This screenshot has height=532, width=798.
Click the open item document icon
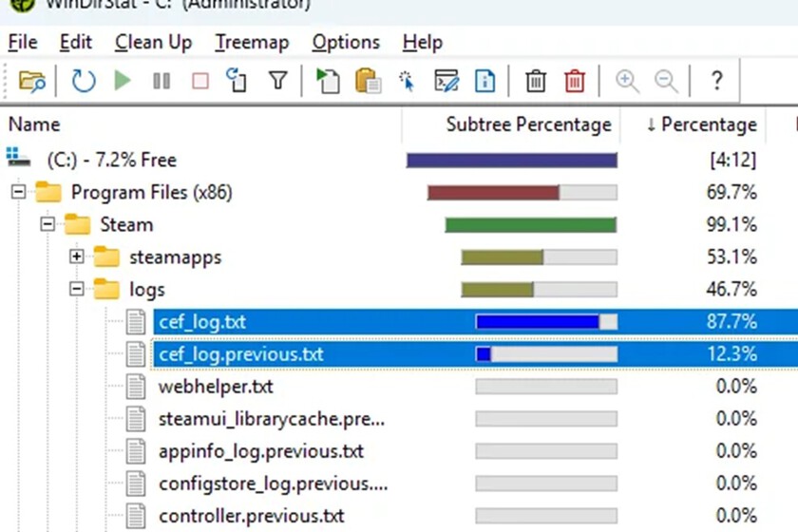pyautogui.click(x=328, y=81)
